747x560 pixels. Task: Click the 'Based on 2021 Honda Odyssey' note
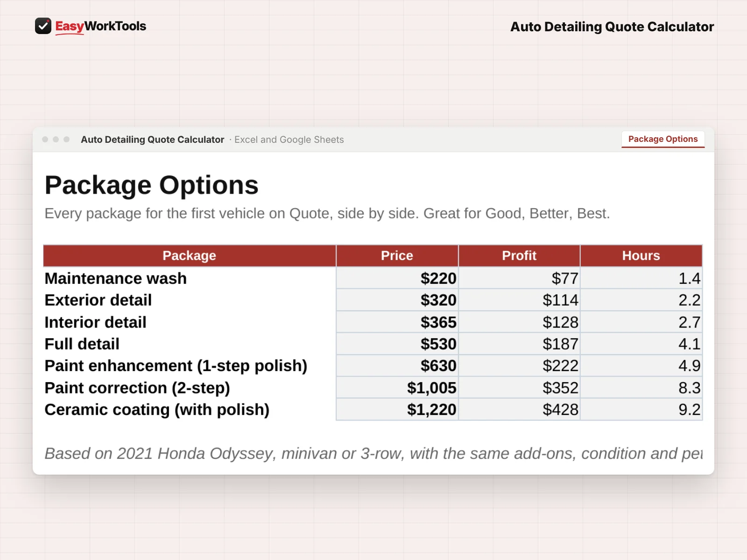[x=373, y=454]
